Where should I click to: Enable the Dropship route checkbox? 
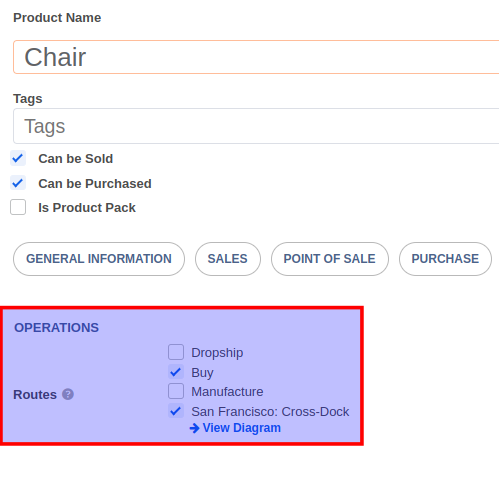(x=176, y=352)
